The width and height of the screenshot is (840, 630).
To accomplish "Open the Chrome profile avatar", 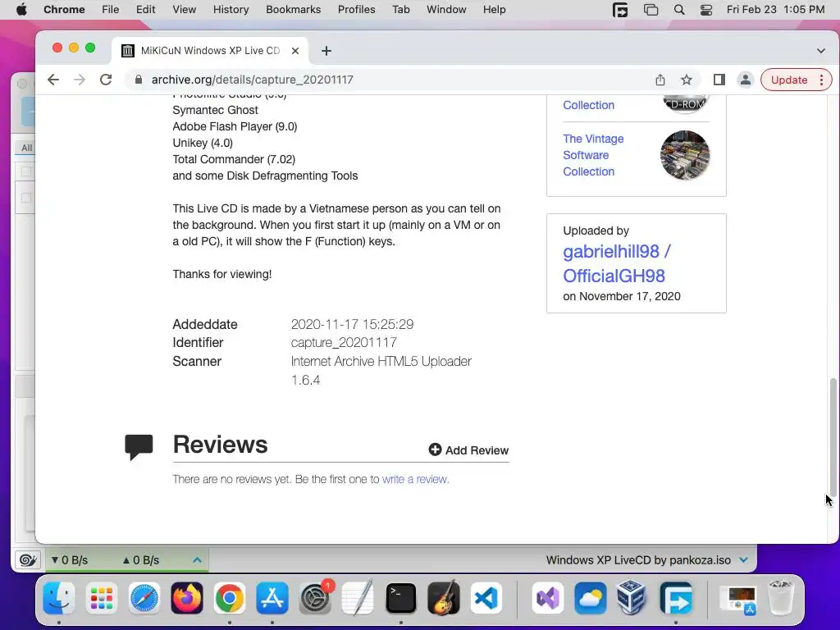I will click(745, 80).
